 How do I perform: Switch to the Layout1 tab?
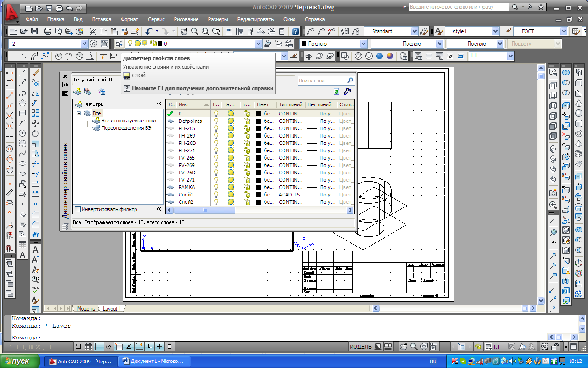click(111, 309)
